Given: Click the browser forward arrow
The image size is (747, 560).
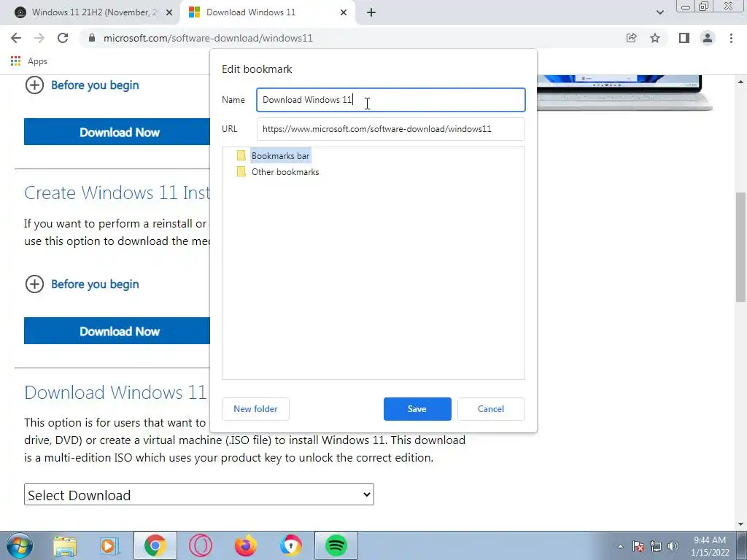Looking at the screenshot, I should pos(39,38).
